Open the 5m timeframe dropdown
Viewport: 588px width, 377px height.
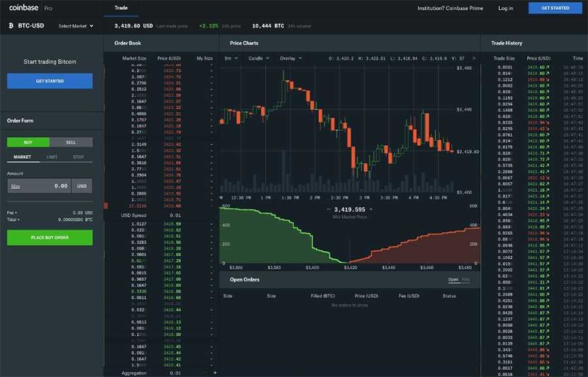pyautogui.click(x=230, y=57)
